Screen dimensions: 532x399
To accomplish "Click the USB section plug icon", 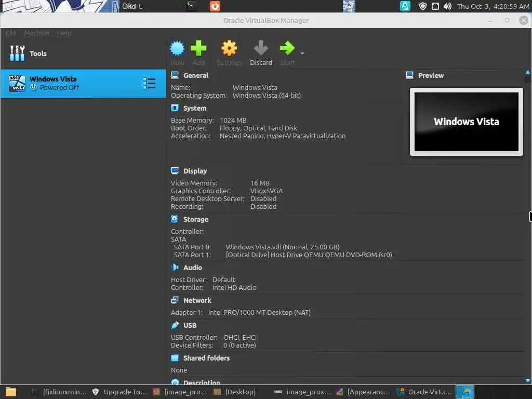I will pos(175,325).
